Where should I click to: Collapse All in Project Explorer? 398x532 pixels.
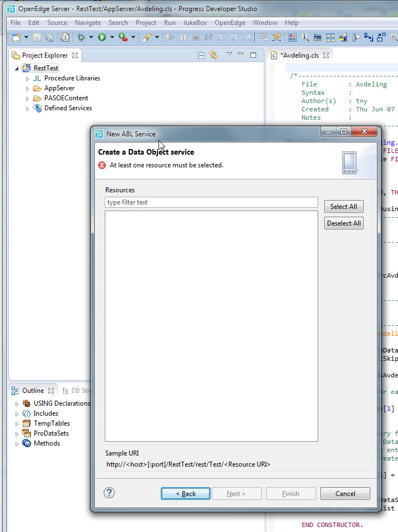(201, 55)
